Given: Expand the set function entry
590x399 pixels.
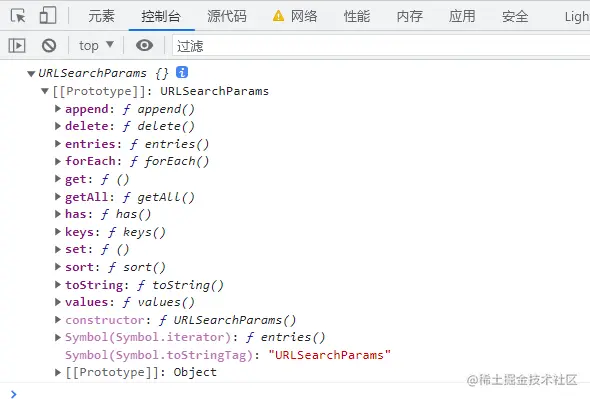Looking at the screenshot, I should pos(58,249).
